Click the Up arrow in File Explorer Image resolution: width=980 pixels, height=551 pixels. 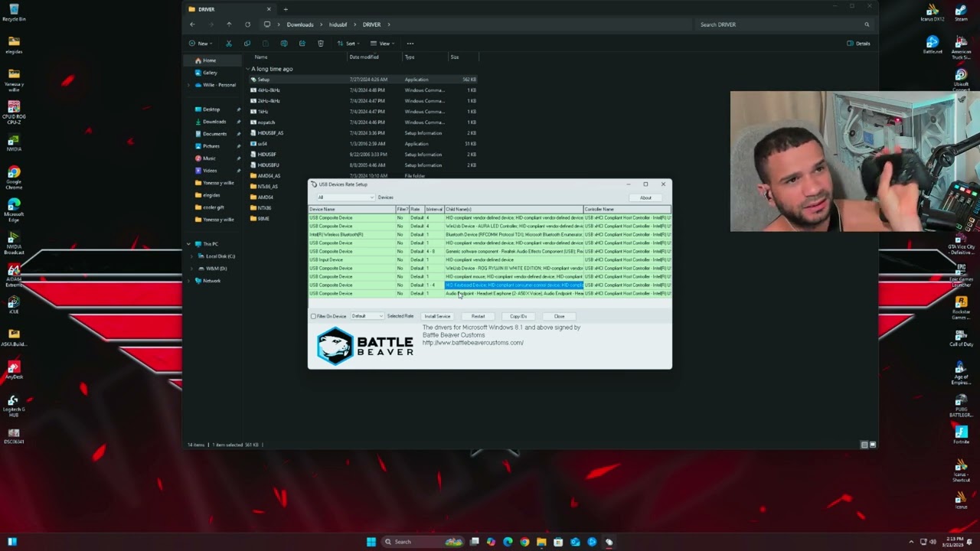[229, 24]
